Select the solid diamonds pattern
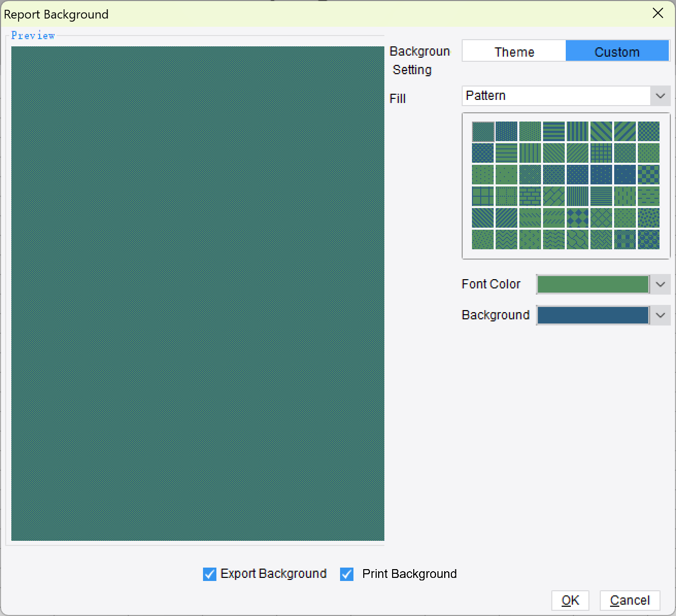676x616 pixels. click(x=578, y=218)
